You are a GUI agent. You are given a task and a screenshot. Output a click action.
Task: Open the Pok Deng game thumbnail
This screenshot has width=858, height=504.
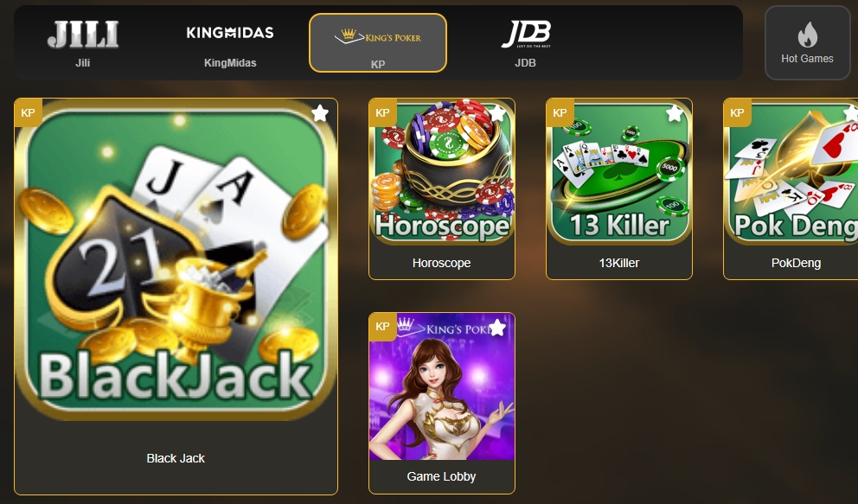coord(791,172)
